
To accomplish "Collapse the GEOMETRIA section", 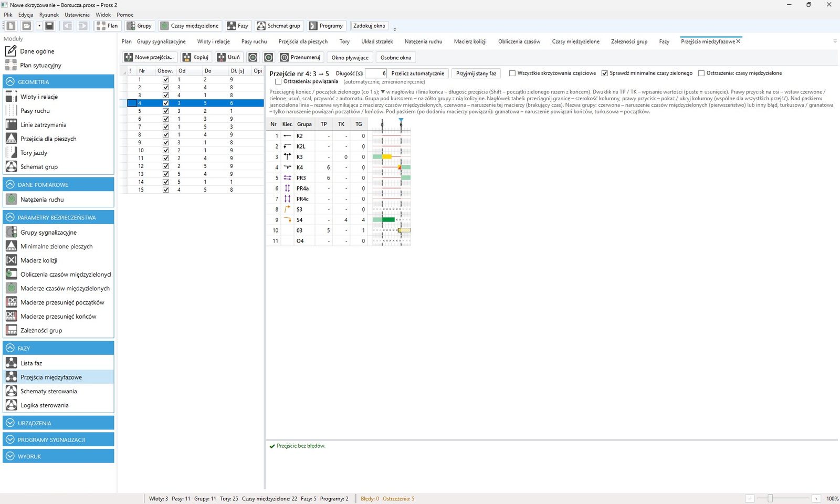I will point(10,82).
